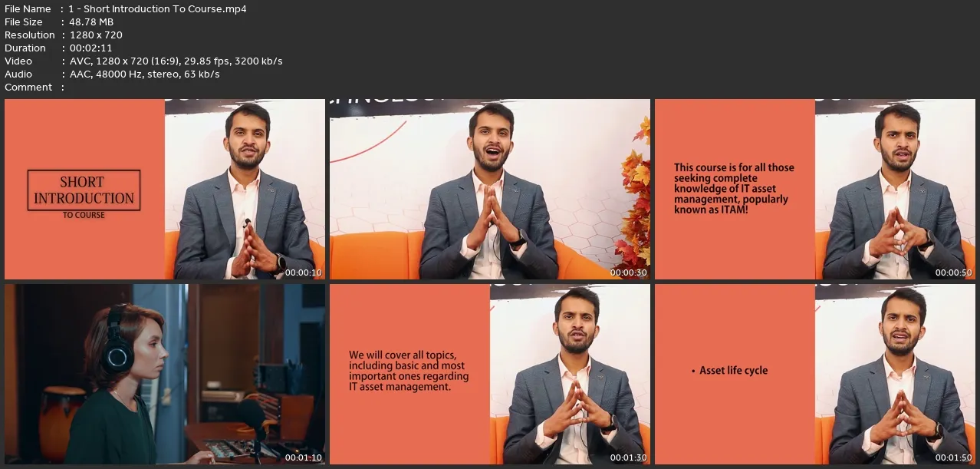Select the frame with the woman wearing headphones
Viewport: 980px width, 469px height.
pyautogui.click(x=164, y=374)
